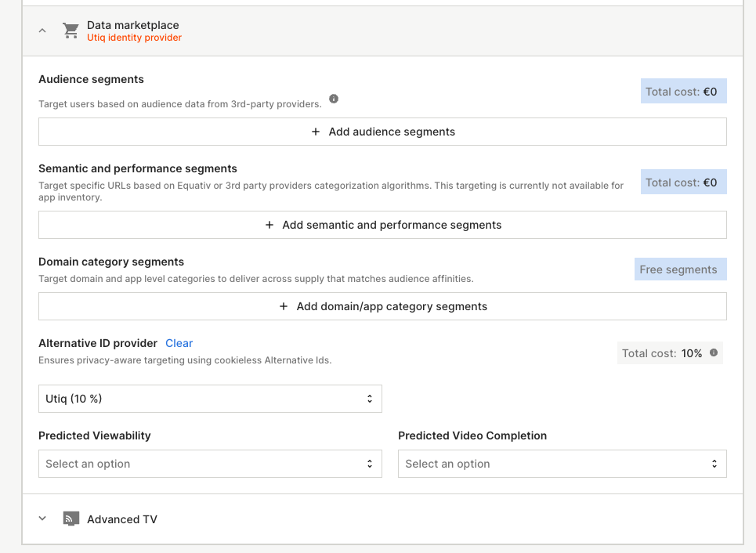
Task: Click the Free segments badge
Action: pyautogui.click(x=679, y=269)
